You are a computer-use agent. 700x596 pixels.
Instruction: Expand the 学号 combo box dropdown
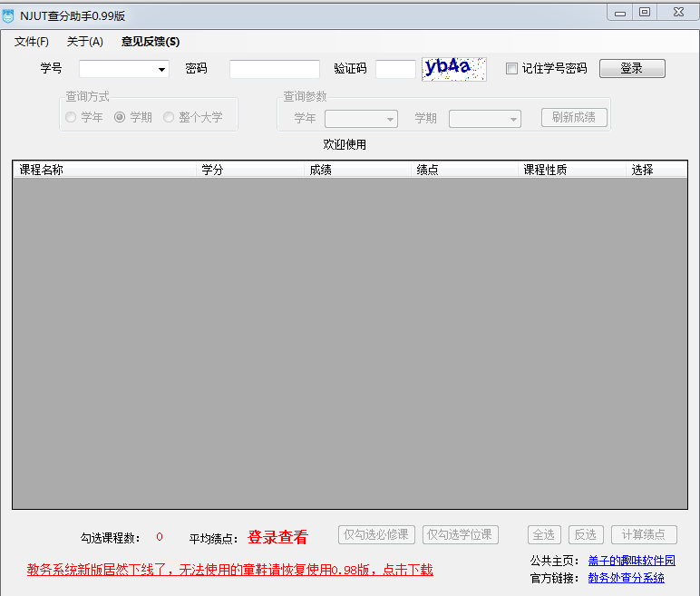pyautogui.click(x=161, y=69)
